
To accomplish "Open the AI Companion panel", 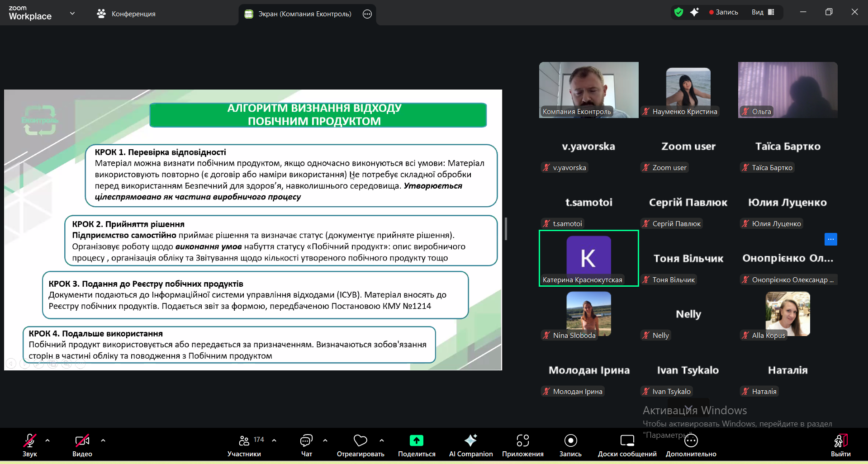I will coord(470,445).
